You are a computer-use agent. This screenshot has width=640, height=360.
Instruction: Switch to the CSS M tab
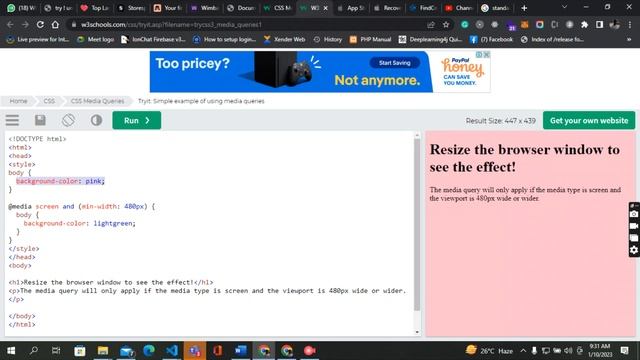(x=278, y=8)
